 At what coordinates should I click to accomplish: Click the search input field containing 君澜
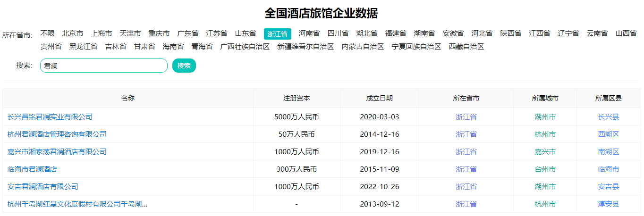pyautogui.click(x=104, y=66)
